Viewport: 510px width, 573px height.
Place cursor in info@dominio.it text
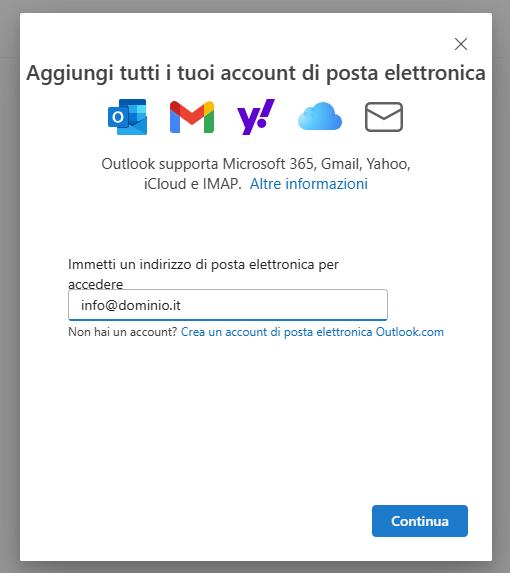tap(131, 305)
